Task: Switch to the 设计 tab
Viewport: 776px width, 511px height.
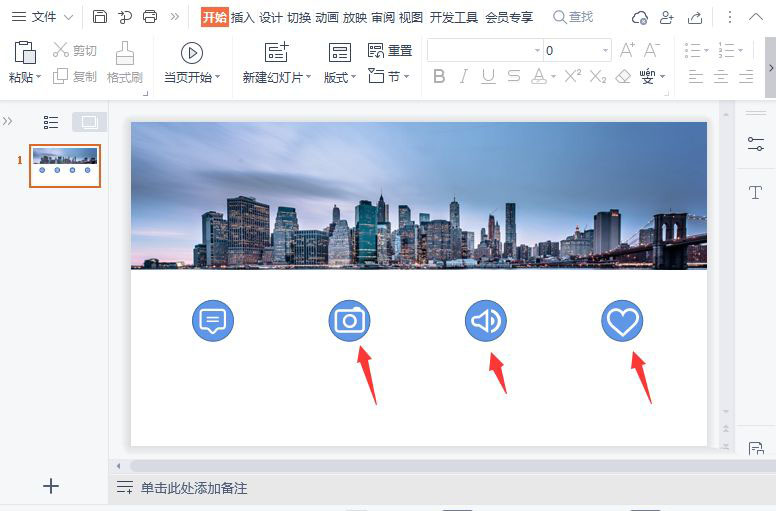Action: 271,17
